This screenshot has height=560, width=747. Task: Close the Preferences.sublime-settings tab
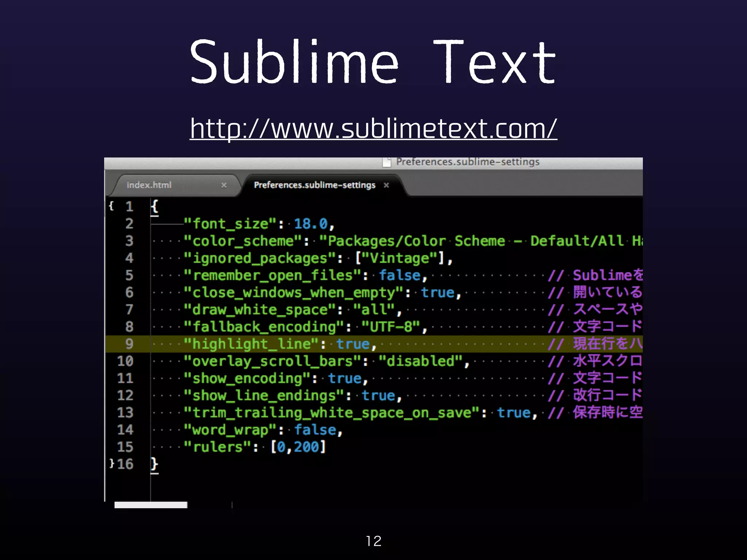(x=386, y=185)
